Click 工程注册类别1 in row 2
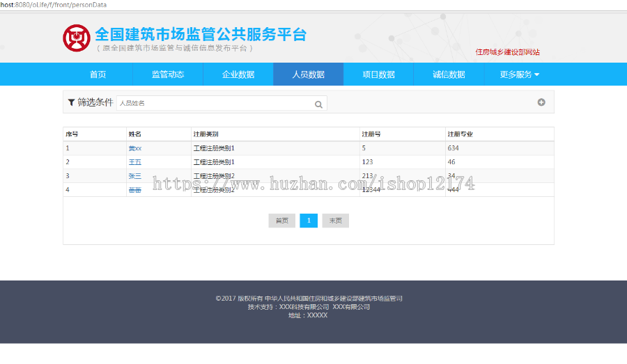The width and height of the screenshot is (627, 364). tap(214, 162)
